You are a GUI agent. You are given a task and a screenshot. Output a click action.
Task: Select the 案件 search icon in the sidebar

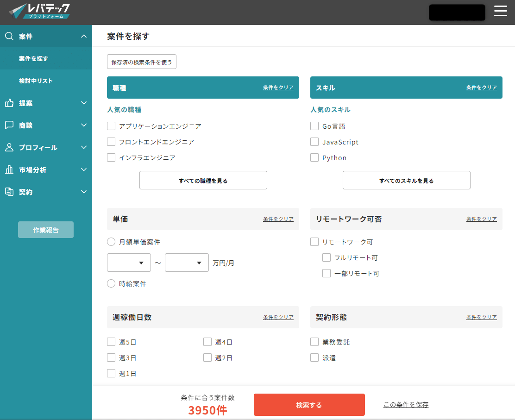click(9, 36)
